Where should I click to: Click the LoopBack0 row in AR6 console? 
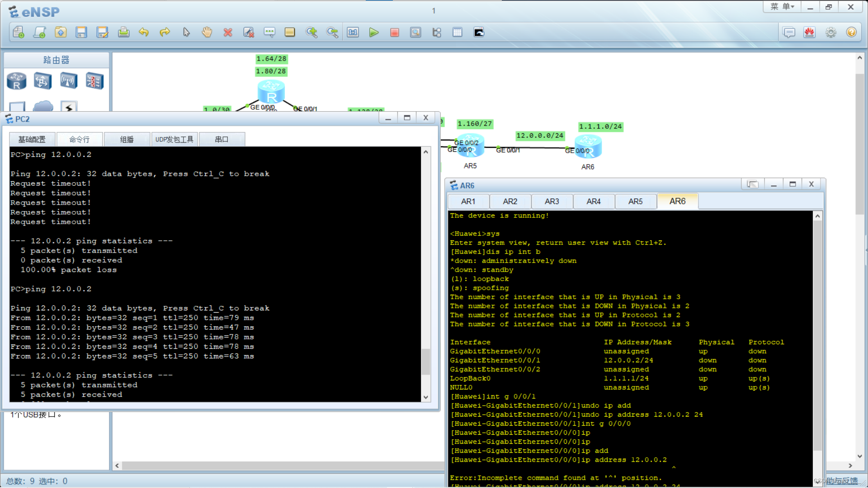[617, 379]
